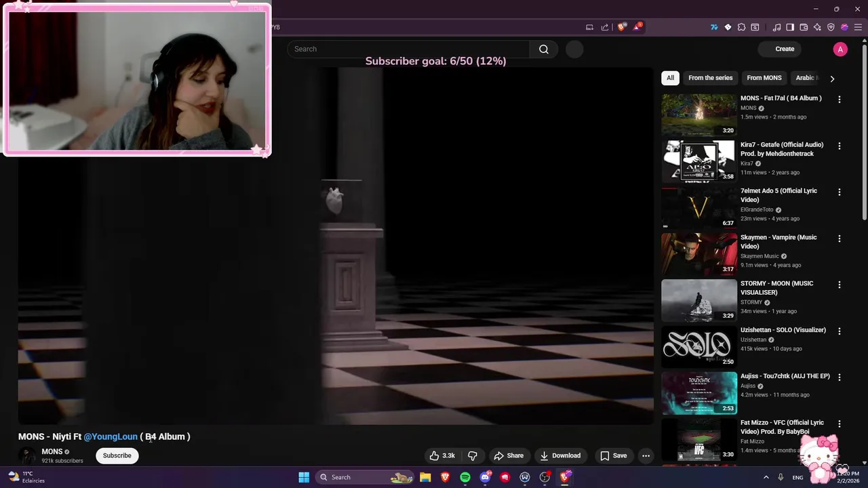The width and height of the screenshot is (868, 488).
Task: Click the Share button below video
Action: coord(509,455)
